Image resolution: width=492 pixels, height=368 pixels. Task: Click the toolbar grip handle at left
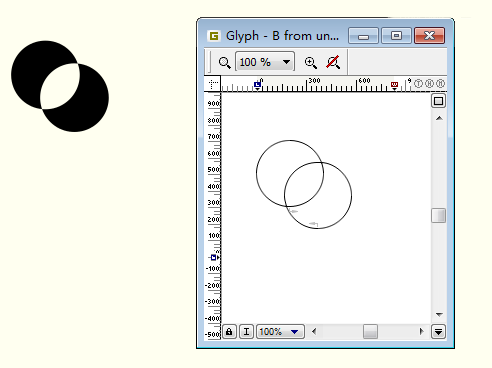pyautogui.click(x=209, y=61)
